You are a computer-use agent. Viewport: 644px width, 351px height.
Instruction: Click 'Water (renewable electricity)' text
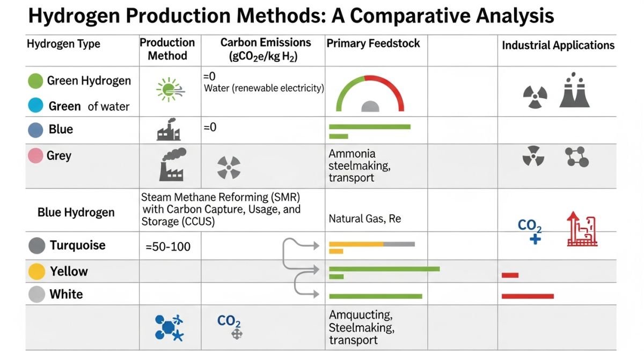(264, 88)
